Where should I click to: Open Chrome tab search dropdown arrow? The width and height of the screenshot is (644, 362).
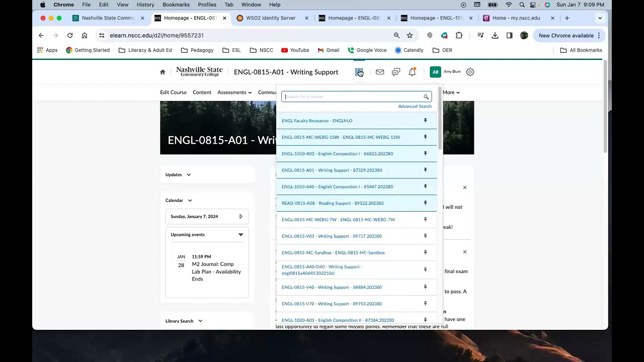pos(600,18)
